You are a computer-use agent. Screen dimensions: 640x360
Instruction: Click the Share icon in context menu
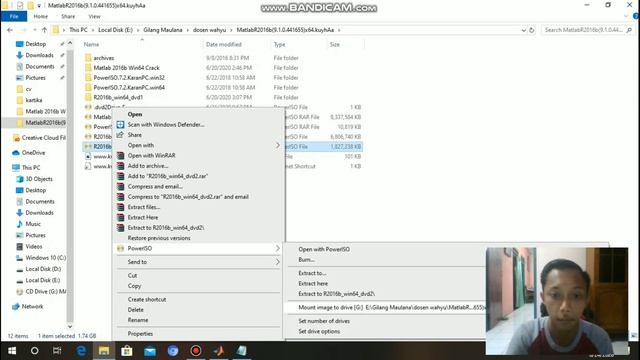tap(120, 135)
